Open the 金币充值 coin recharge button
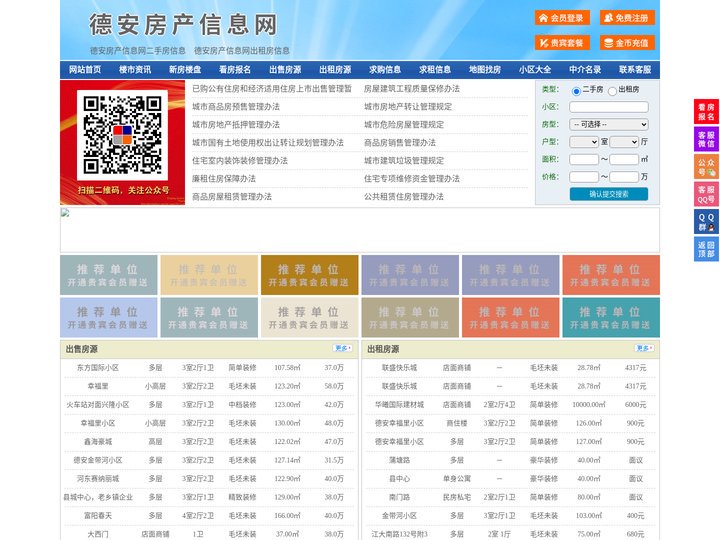Viewport: 720px width, 540px height. (x=627, y=43)
